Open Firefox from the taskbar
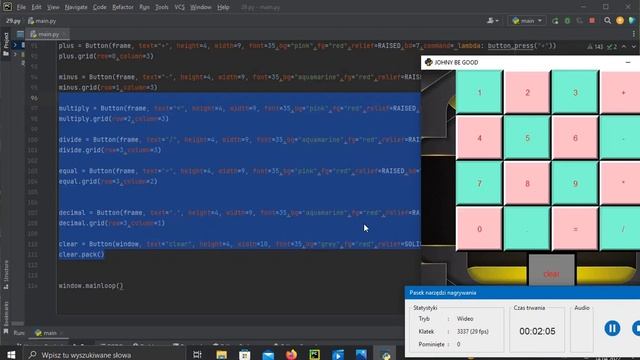This screenshot has width=640, height=360. click(x=291, y=355)
